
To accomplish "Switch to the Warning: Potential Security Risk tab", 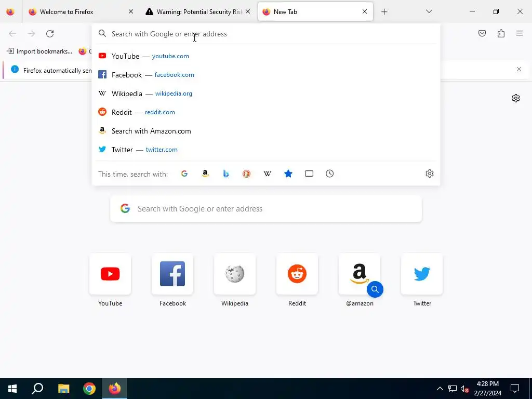I will [198, 11].
